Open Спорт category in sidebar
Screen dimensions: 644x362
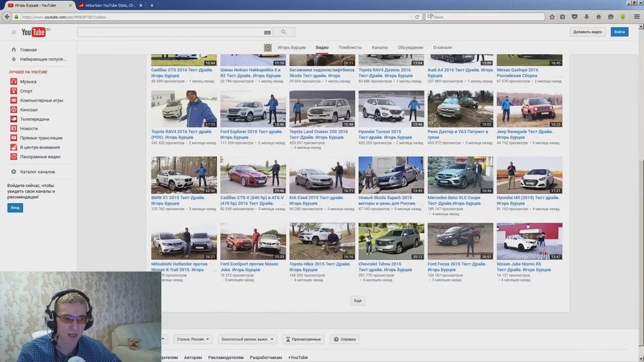[26, 91]
